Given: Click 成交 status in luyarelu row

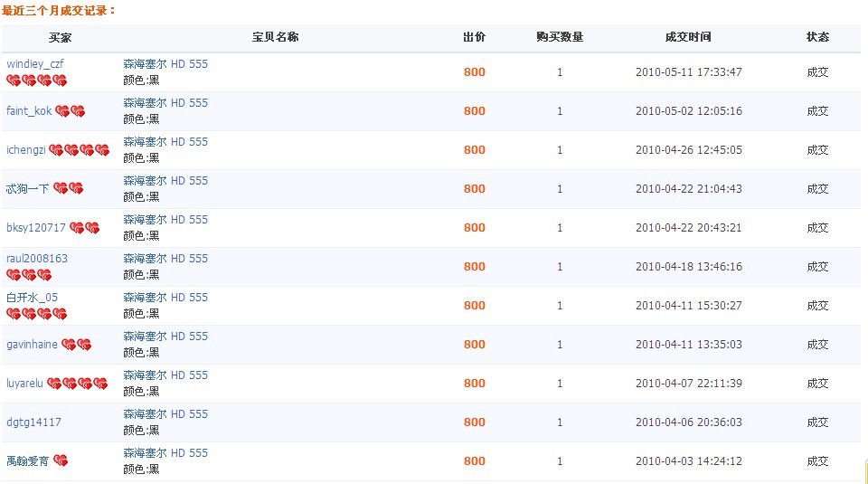Looking at the screenshot, I should point(817,384).
